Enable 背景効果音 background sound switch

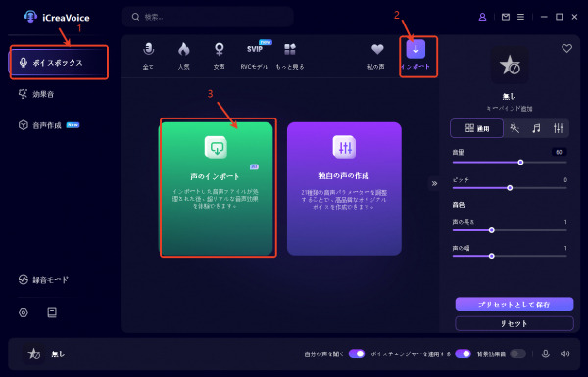pyautogui.click(x=517, y=353)
